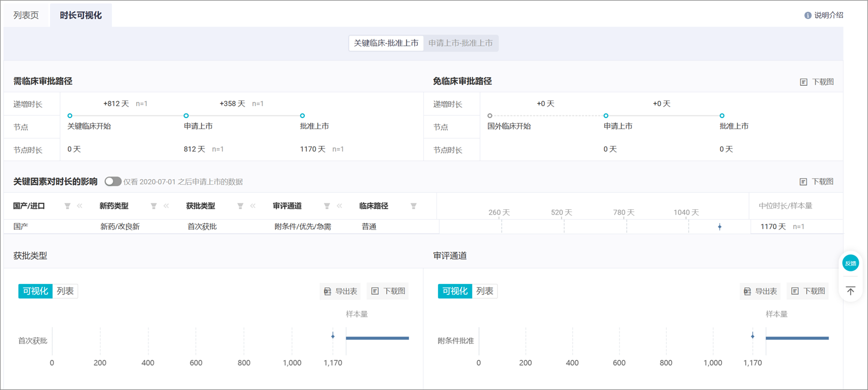This screenshot has height=390, width=868.
Task: Click 申请上市 node in 需临床审批路径
Action: click(x=186, y=116)
